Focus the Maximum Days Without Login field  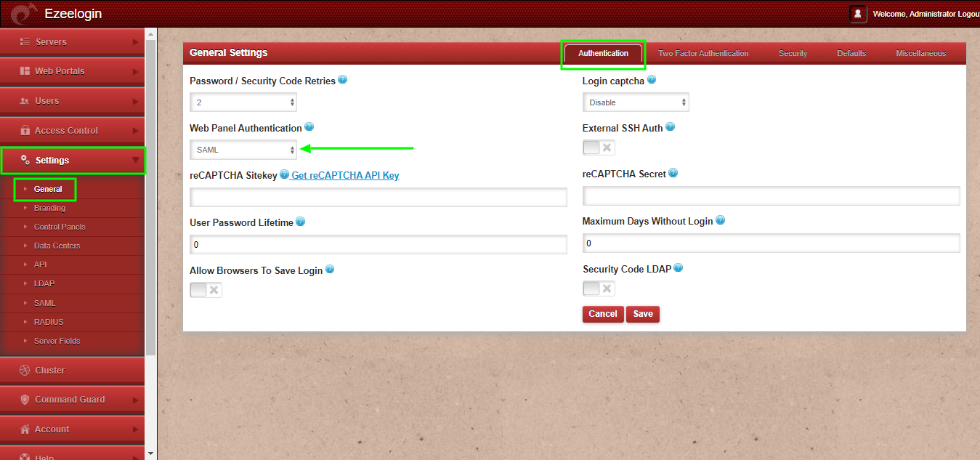(772, 243)
